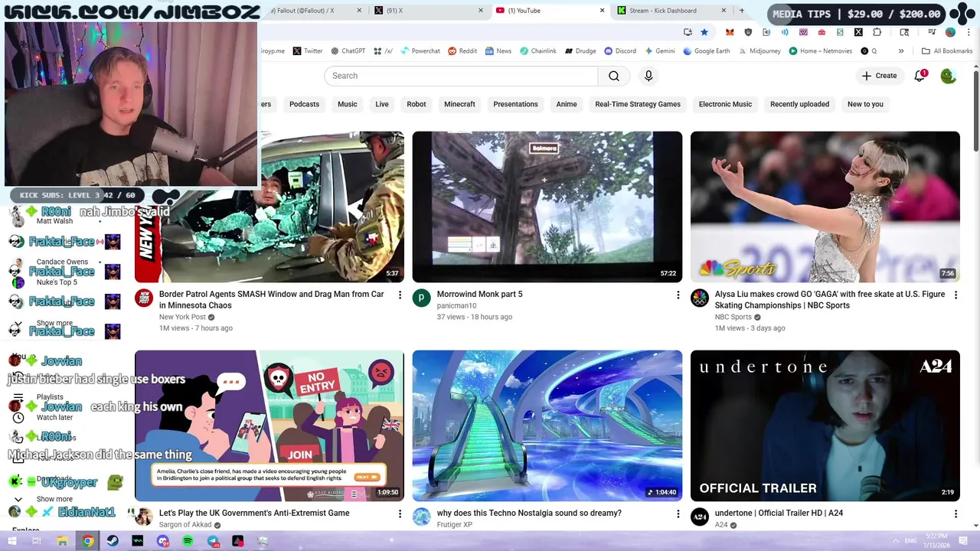This screenshot has height=551, width=980.
Task: Click the X extension icon in toolbar
Action: tap(858, 32)
